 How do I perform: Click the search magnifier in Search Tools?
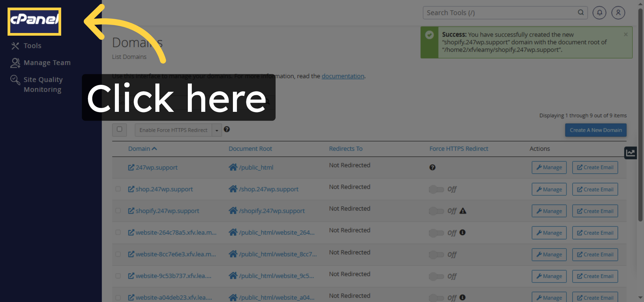(x=581, y=13)
